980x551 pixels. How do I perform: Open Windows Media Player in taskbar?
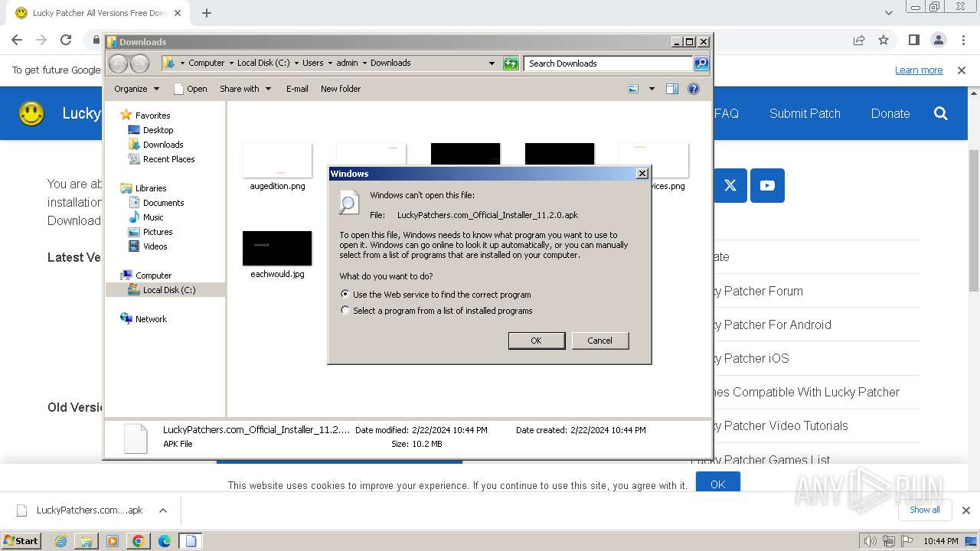click(113, 541)
